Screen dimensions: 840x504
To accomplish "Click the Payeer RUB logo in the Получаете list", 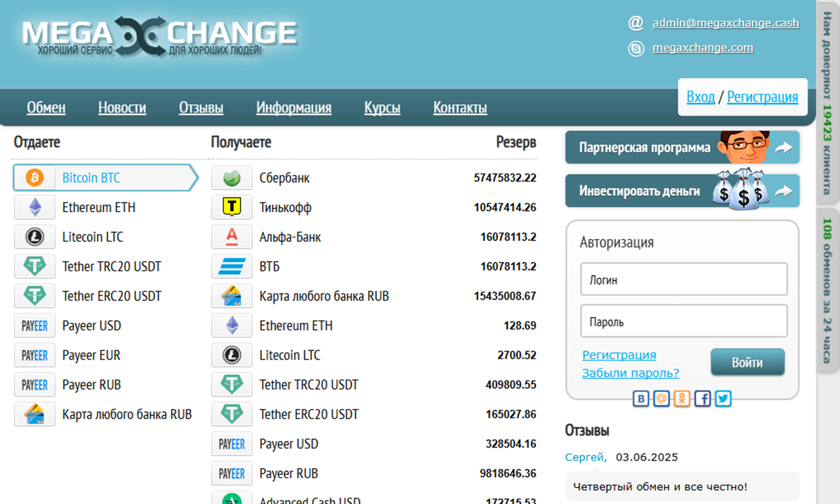I will 232,474.
